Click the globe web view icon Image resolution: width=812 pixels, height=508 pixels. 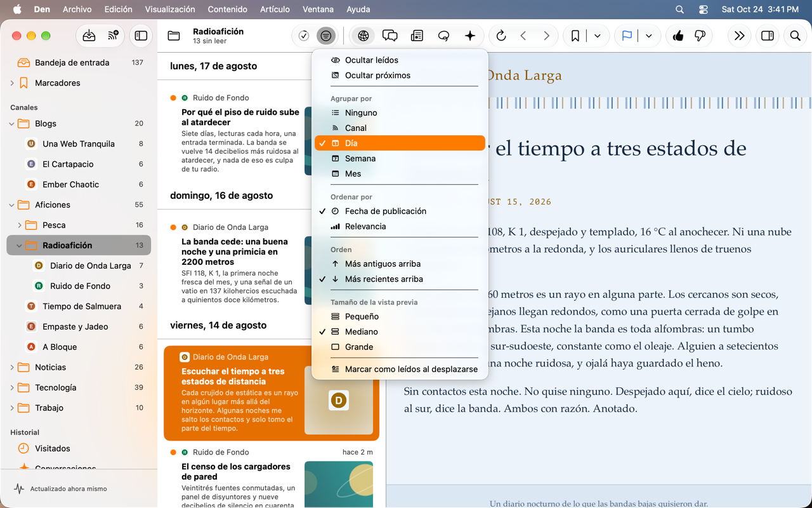363,36
